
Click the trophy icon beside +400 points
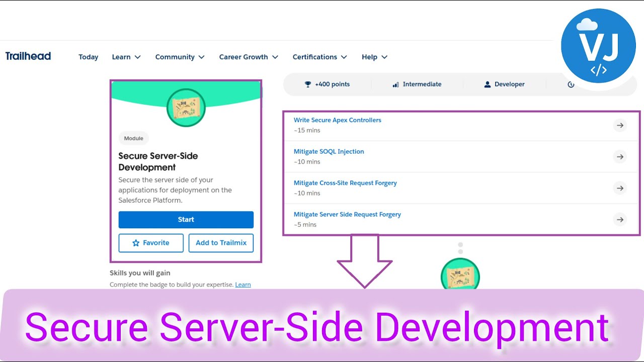tap(308, 84)
